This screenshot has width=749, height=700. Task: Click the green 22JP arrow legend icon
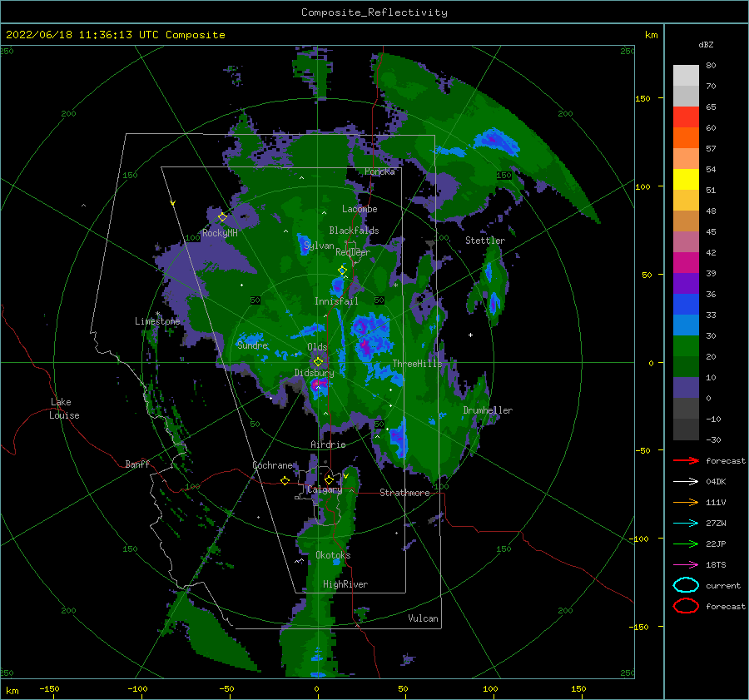[686, 544]
